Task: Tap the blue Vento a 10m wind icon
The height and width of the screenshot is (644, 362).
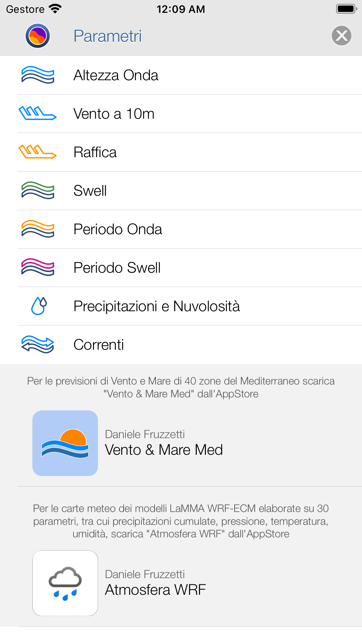Action: coord(38,113)
